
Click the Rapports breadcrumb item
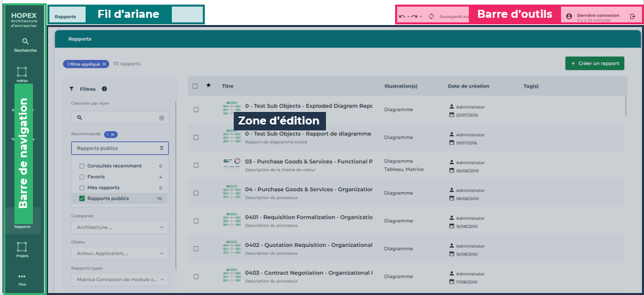tap(65, 15)
